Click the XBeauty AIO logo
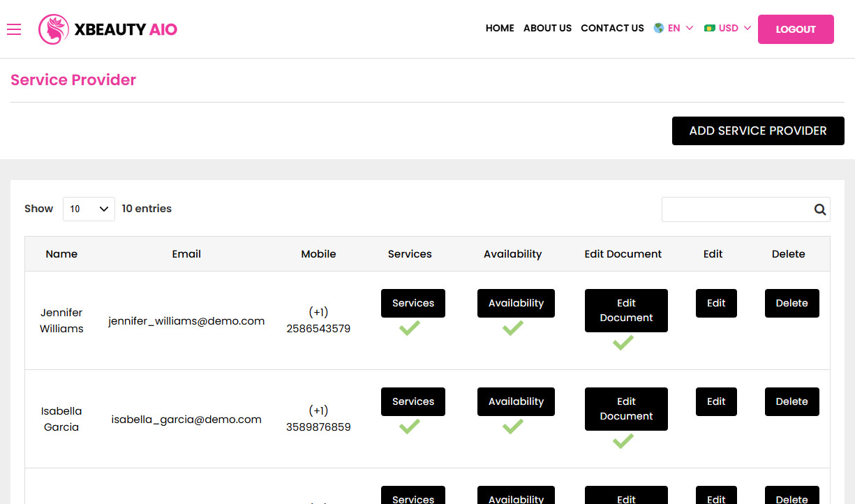855x504 pixels. 108,29
